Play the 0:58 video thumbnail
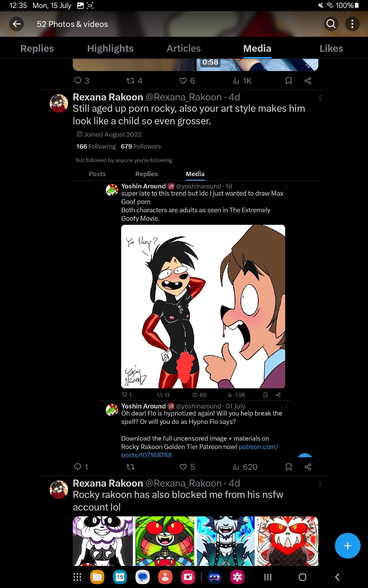The height and width of the screenshot is (588, 368). coord(257,65)
